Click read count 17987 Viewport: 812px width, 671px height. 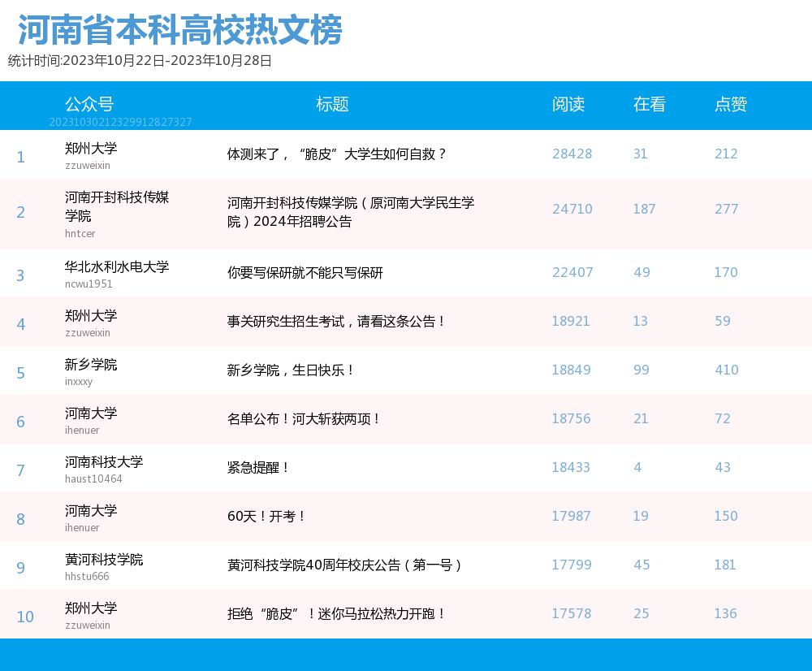571,516
